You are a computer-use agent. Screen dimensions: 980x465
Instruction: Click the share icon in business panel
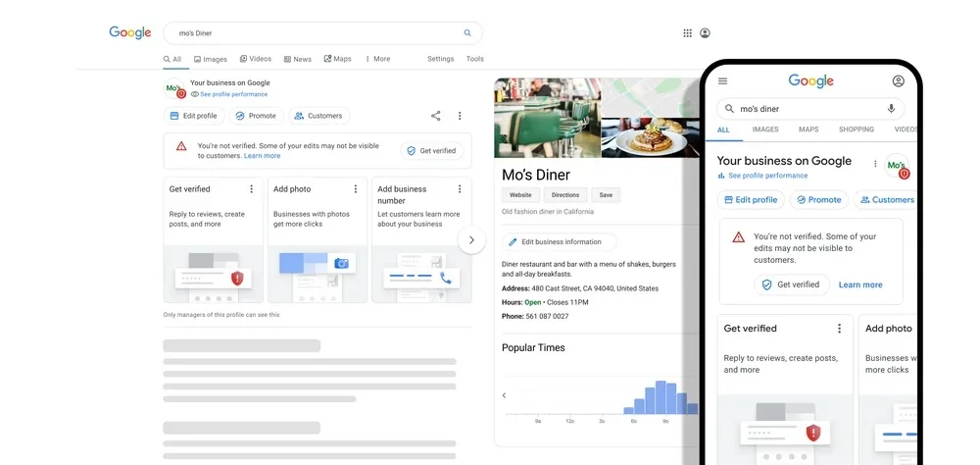pos(435,116)
